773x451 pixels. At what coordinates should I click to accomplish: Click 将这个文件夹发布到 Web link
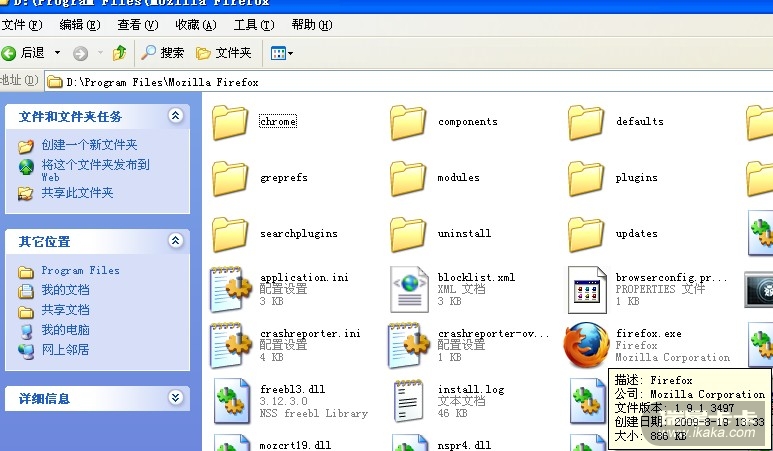coord(95,170)
